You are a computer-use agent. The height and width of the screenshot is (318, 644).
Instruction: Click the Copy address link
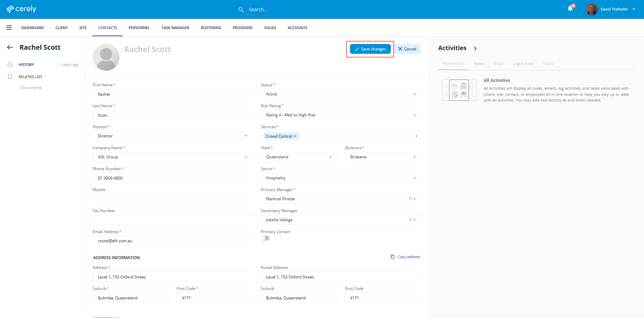tap(405, 257)
